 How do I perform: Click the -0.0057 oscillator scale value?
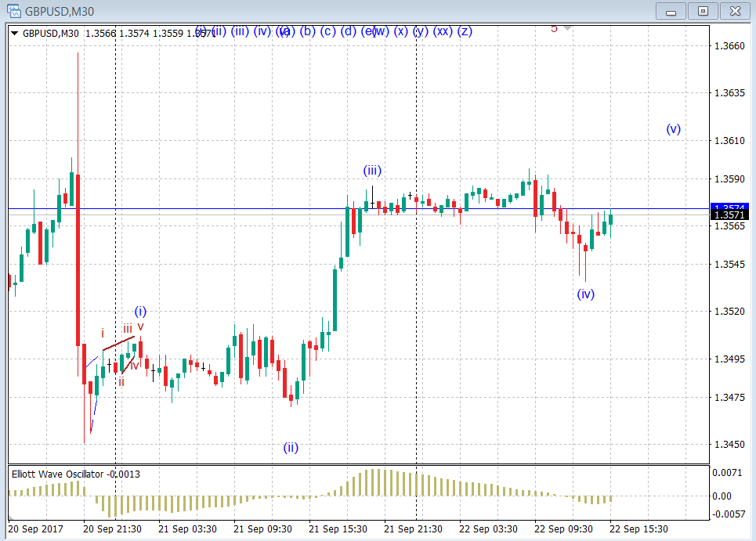click(729, 514)
